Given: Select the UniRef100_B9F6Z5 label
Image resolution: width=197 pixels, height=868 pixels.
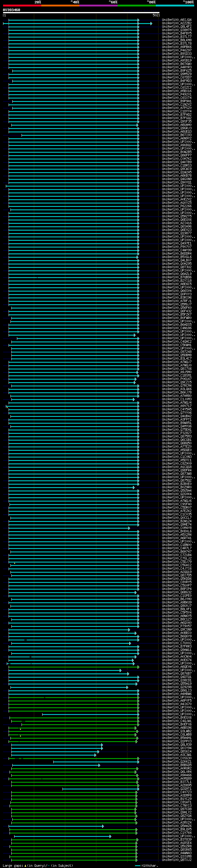Looking at the screenshot, I should 177,71.
